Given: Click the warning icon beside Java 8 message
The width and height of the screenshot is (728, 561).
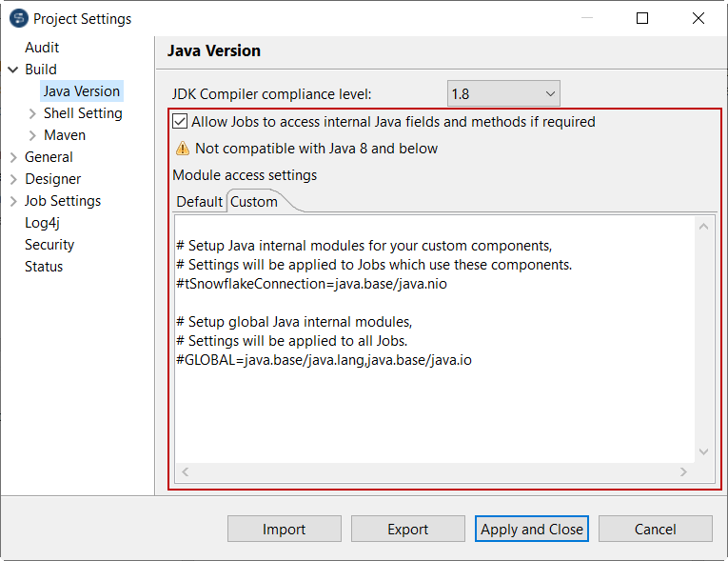Looking at the screenshot, I should tap(183, 149).
